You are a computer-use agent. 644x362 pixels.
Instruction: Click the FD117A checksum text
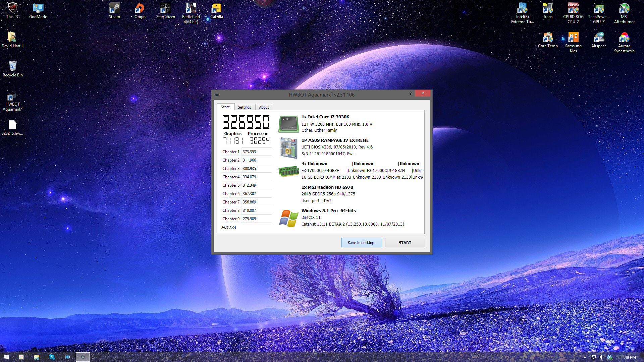click(x=228, y=227)
